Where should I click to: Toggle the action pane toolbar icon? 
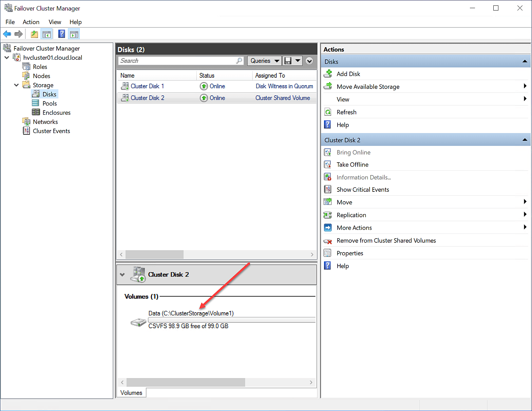coord(74,34)
